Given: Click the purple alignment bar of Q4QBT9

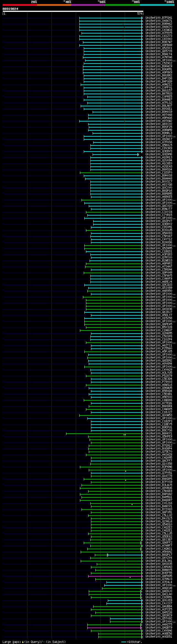Looking at the screenshot, I should click(x=115, y=628).
